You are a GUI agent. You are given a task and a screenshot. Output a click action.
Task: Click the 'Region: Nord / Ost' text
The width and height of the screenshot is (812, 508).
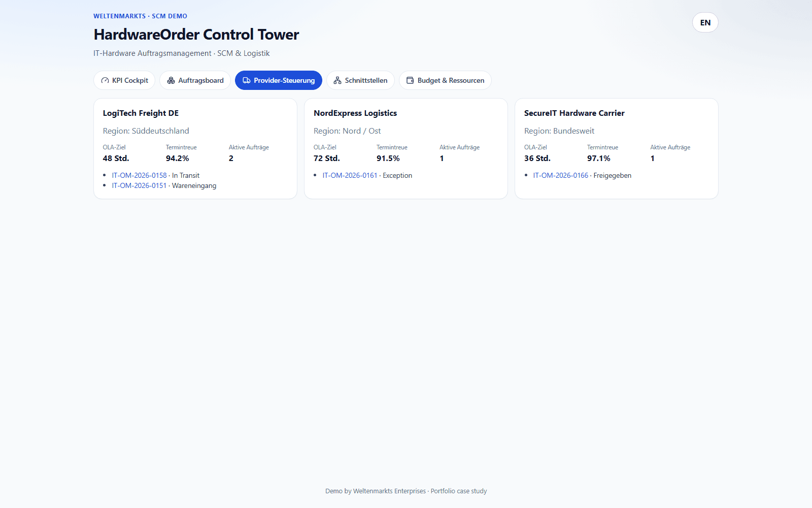point(347,131)
